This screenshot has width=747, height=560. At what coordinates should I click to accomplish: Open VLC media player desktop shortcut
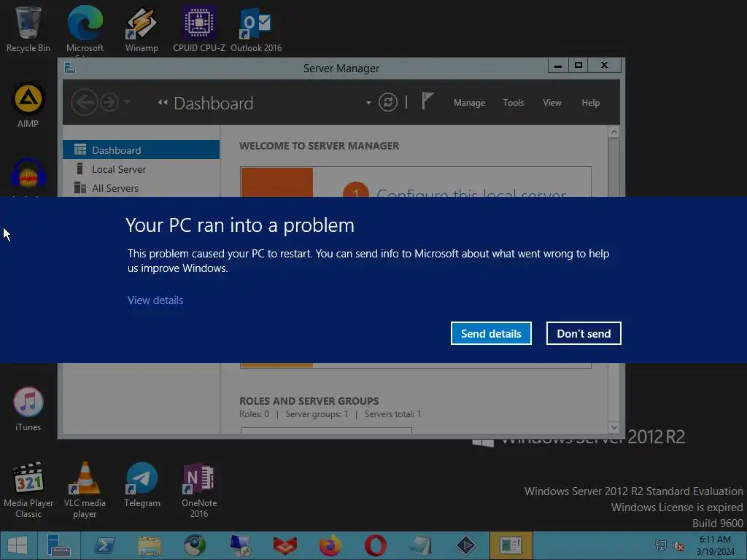click(x=85, y=489)
